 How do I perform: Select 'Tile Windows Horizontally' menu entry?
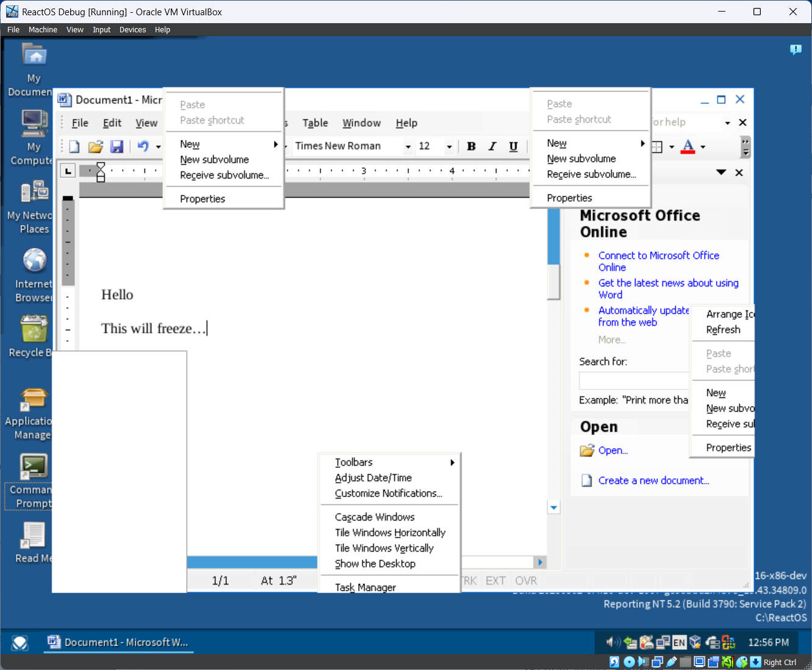point(389,533)
